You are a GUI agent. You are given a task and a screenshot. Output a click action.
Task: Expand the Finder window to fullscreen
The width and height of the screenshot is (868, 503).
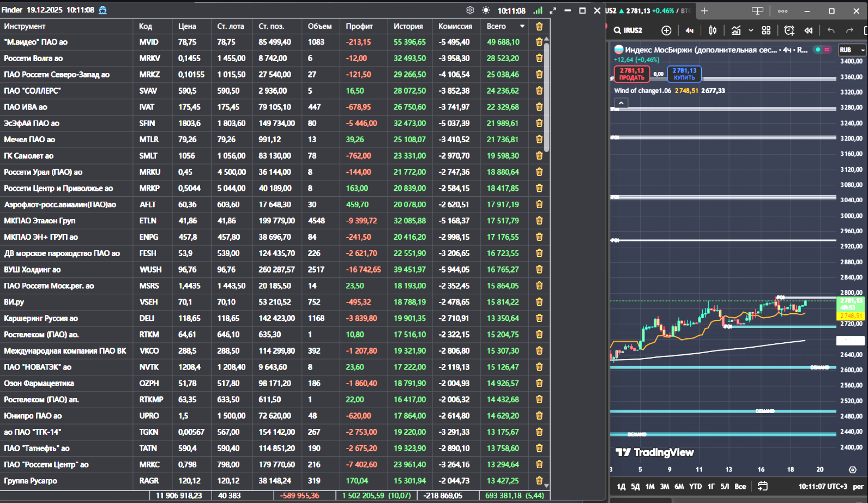553,10
